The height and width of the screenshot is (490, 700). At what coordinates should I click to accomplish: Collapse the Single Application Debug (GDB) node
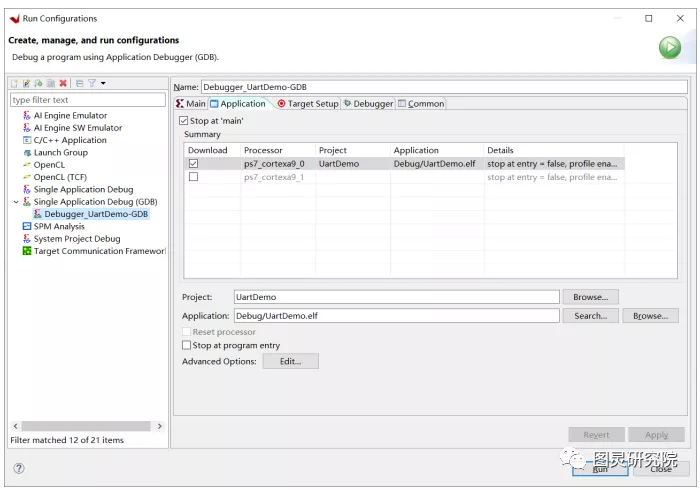(16, 202)
